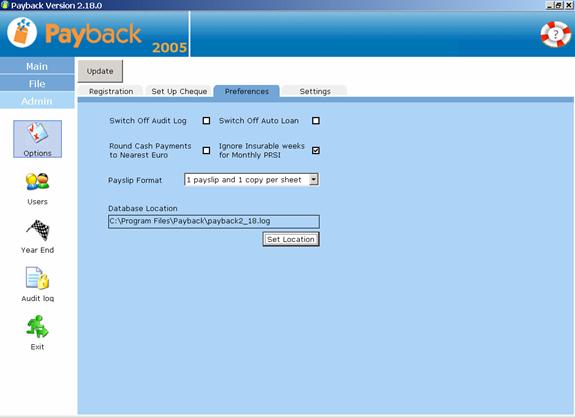
Task: Switch to the Settings tab
Action: (x=315, y=91)
